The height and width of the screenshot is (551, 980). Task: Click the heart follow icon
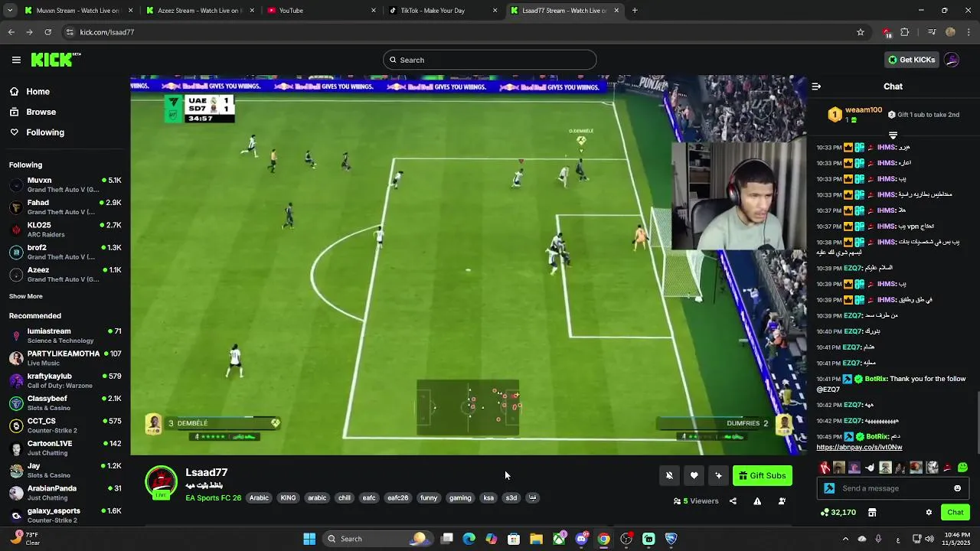click(694, 475)
